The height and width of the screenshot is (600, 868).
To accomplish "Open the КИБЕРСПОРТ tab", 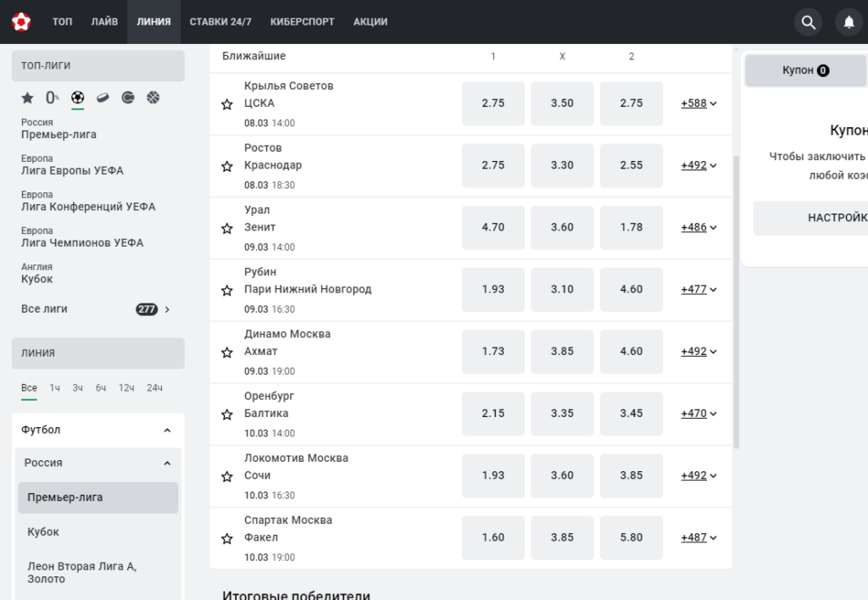I will tap(303, 21).
